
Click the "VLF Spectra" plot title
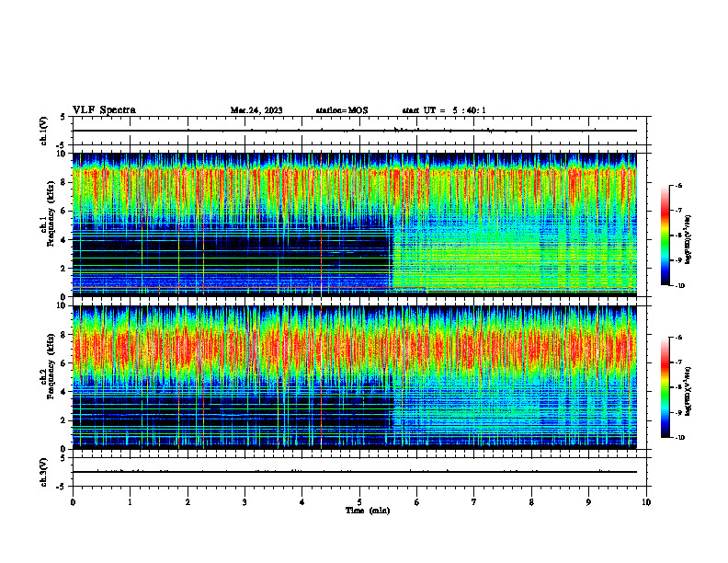(104, 110)
